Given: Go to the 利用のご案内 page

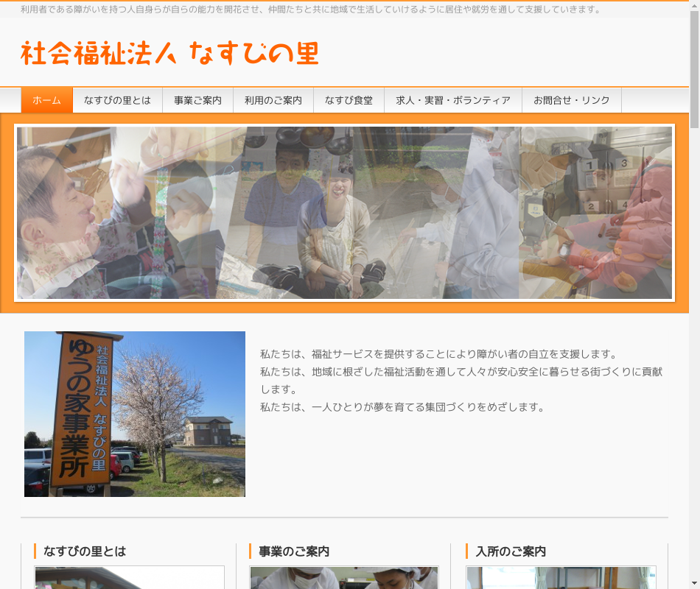Looking at the screenshot, I should tap(273, 100).
